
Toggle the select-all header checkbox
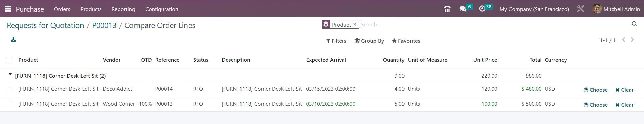point(9,59)
